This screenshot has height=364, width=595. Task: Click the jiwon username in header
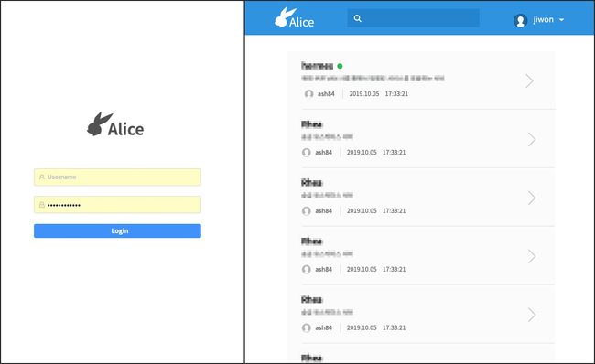pyautogui.click(x=543, y=19)
